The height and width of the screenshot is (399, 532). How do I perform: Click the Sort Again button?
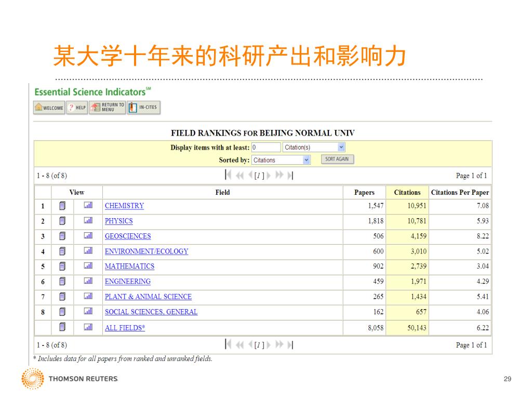(337, 159)
